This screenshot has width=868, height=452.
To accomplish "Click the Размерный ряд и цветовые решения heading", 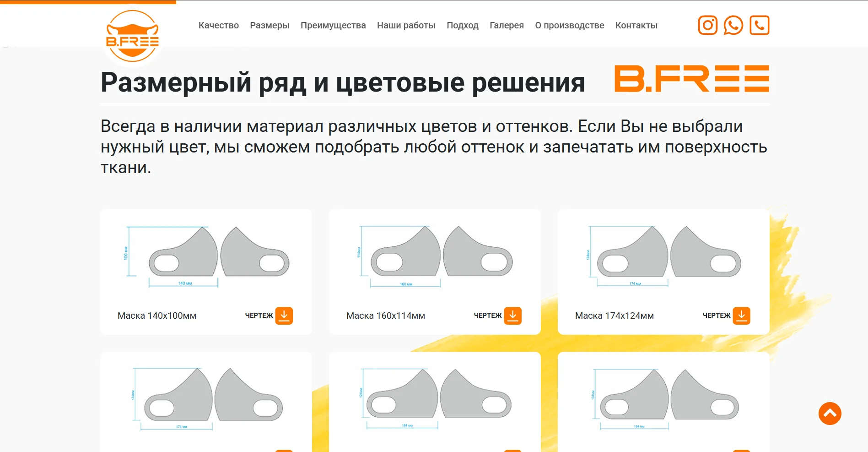I will [343, 82].
